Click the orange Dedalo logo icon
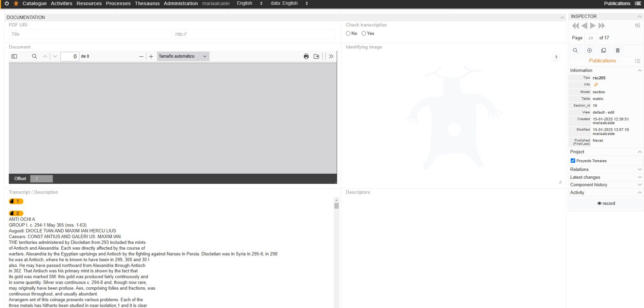 point(16,3)
